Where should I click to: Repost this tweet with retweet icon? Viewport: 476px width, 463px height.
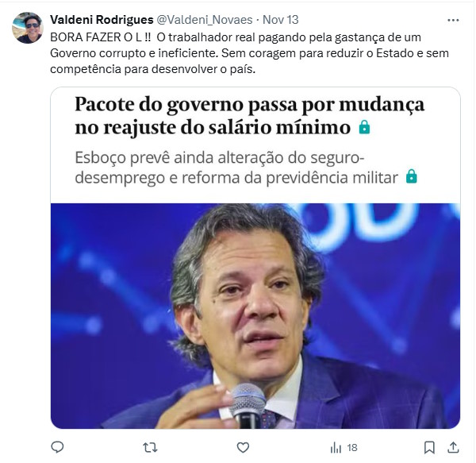pyautogui.click(x=150, y=447)
